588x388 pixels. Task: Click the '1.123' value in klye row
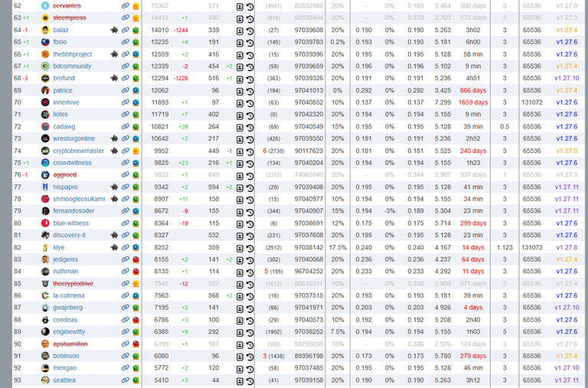click(505, 247)
